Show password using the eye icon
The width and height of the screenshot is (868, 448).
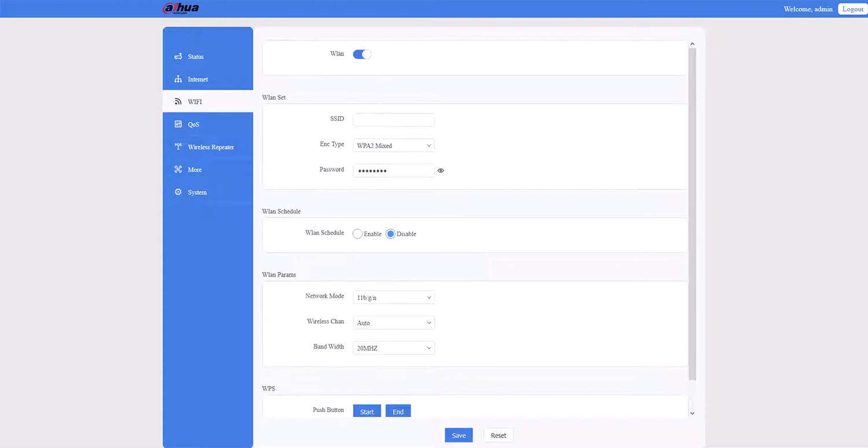(x=441, y=171)
